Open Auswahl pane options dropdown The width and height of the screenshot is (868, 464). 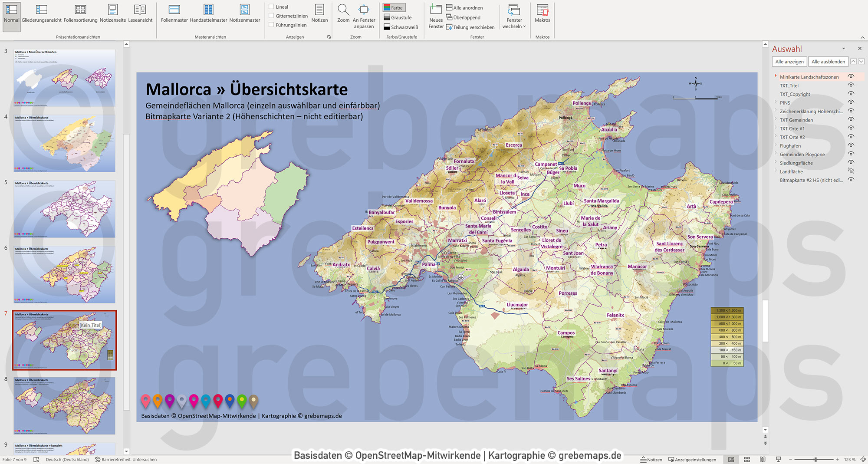pyautogui.click(x=844, y=49)
